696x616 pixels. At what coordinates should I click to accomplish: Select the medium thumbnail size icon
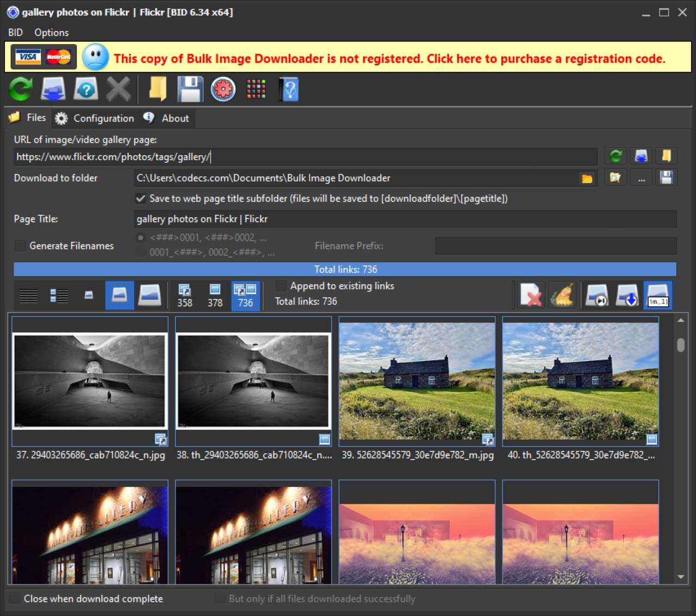pos(119,295)
